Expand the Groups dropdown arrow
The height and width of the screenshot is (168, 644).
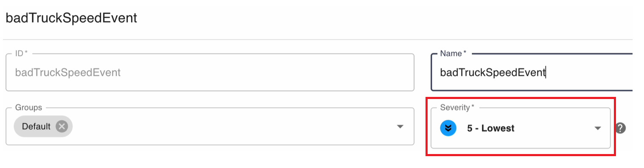(400, 127)
